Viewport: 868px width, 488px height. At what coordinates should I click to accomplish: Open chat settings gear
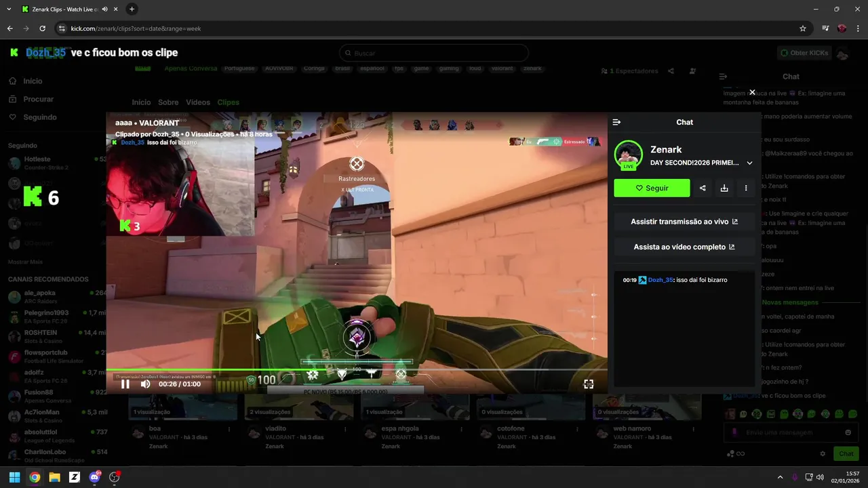pos(823,454)
